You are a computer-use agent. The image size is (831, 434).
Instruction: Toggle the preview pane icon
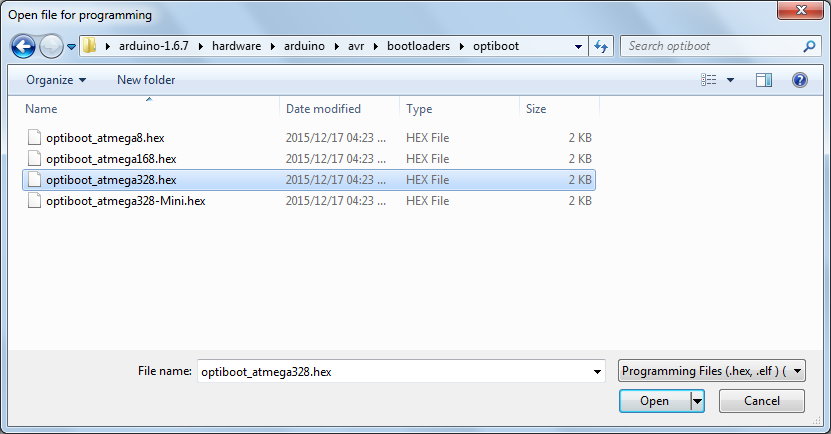764,80
